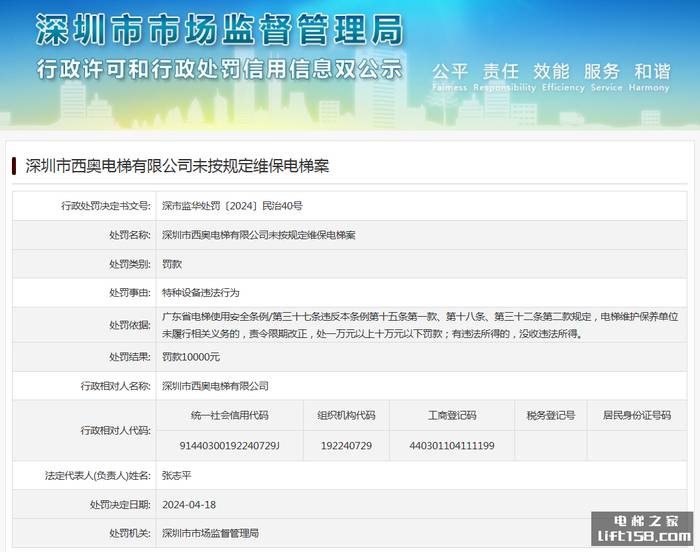Select the decision date 2024-04-18
700x552 pixels.
(x=189, y=505)
